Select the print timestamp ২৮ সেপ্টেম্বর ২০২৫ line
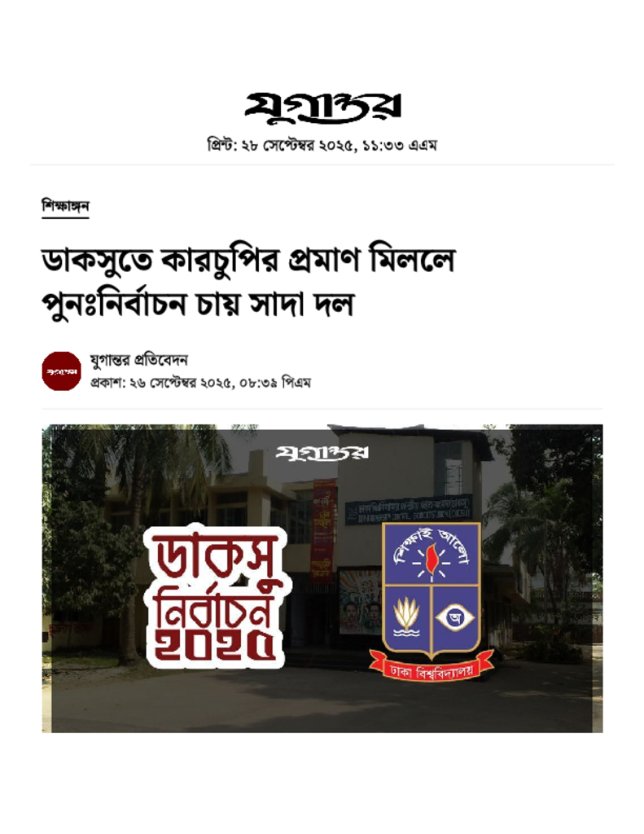 coord(322,144)
